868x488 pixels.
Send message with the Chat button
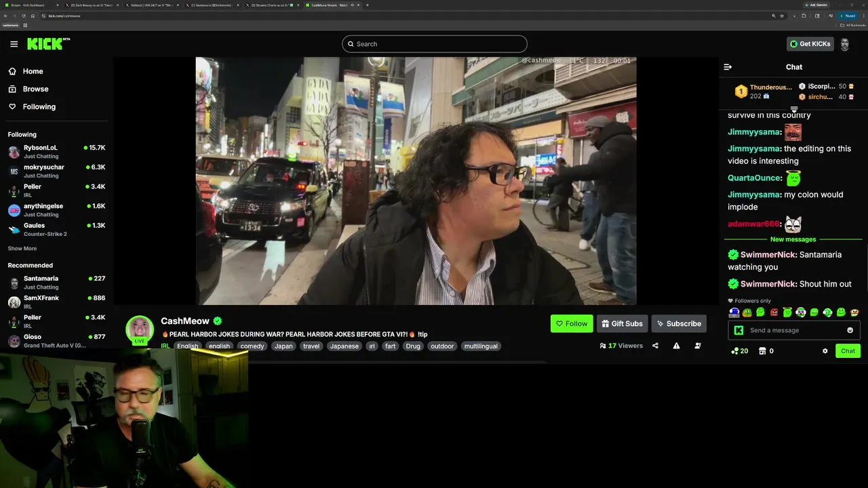point(848,351)
